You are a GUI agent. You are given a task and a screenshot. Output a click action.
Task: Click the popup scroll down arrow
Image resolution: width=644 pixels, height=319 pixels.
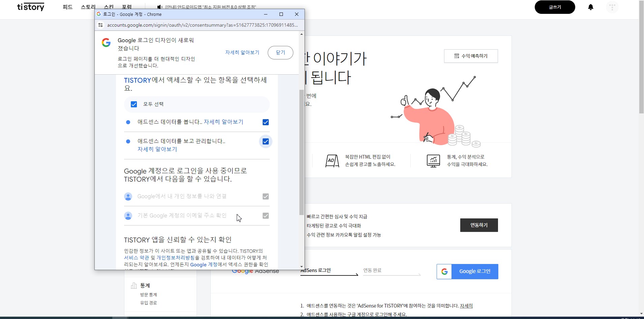click(301, 267)
